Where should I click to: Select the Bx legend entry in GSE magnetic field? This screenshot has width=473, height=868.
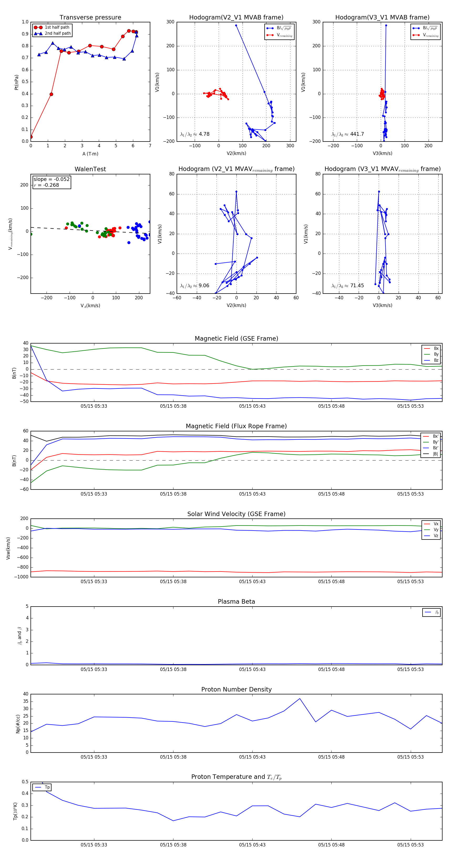click(431, 349)
